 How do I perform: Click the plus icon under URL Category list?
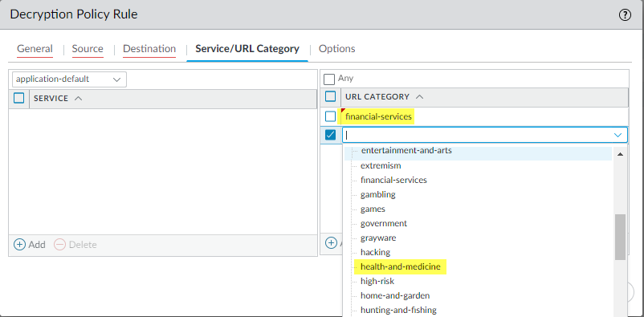click(331, 242)
